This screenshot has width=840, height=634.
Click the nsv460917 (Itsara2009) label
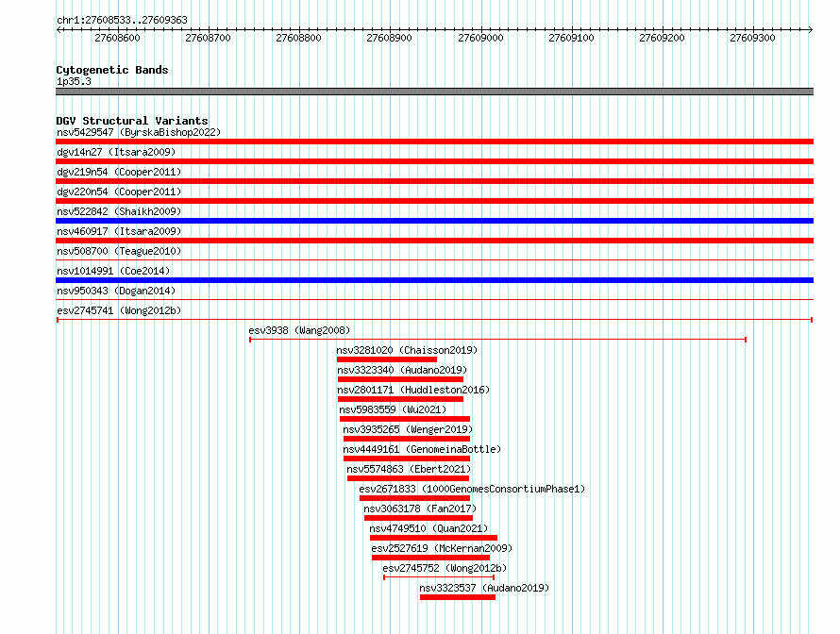[x=119, y=231]
